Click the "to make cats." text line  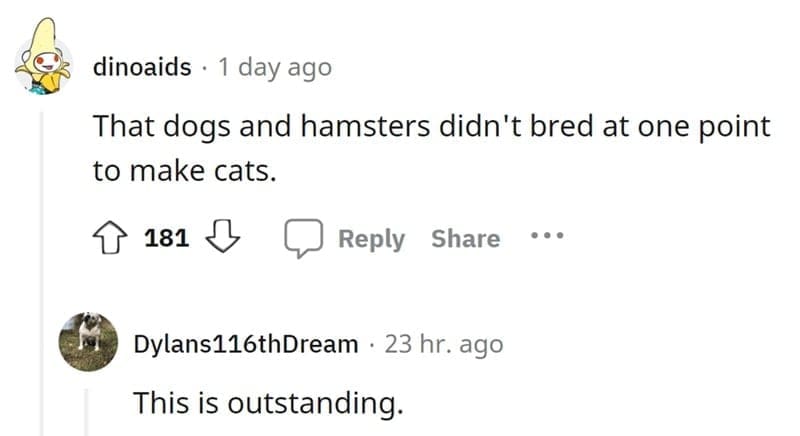point(183,171)
